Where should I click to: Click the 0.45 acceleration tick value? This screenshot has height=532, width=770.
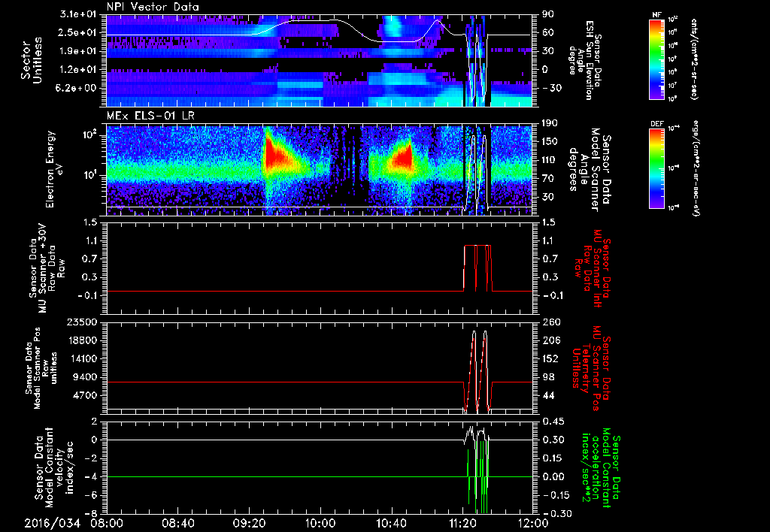pyautogui.click(x=553, y=421)
